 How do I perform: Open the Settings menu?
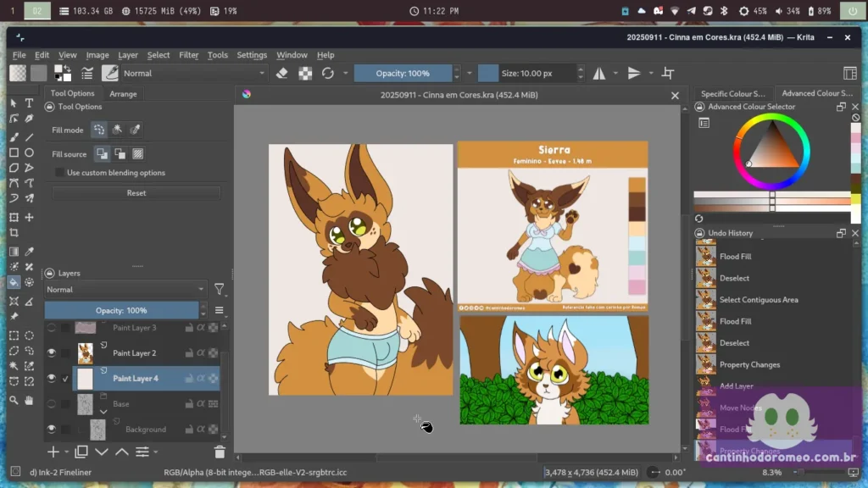click(x=252, y=55)
